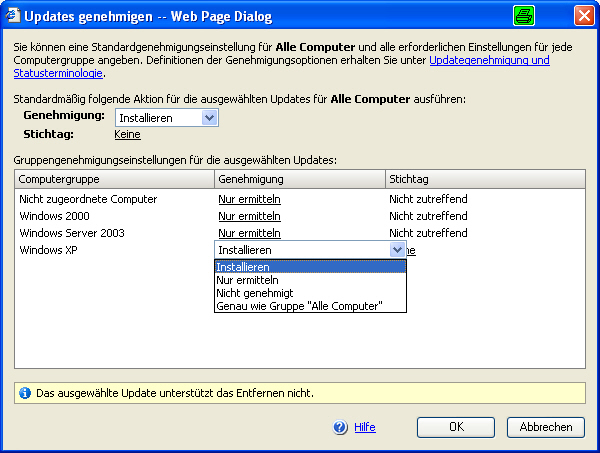Click the Stichtag column header

485,179
